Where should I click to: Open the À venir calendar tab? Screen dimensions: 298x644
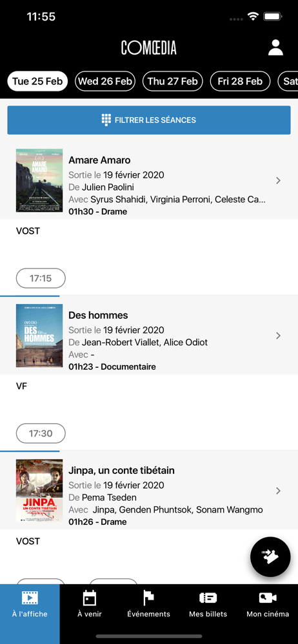pyautogui.click(x=89, y=604)
